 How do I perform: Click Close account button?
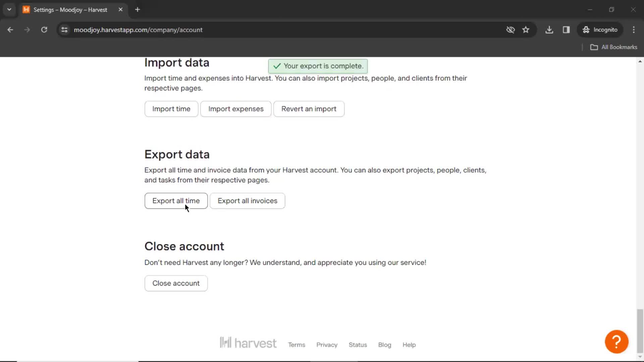(176, 283)
